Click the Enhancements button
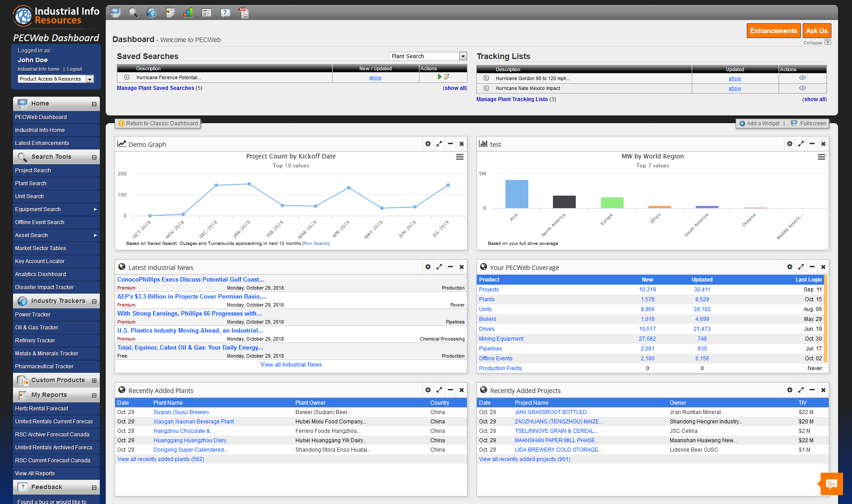The image size is (852, 504). click(x=774, y=30)
